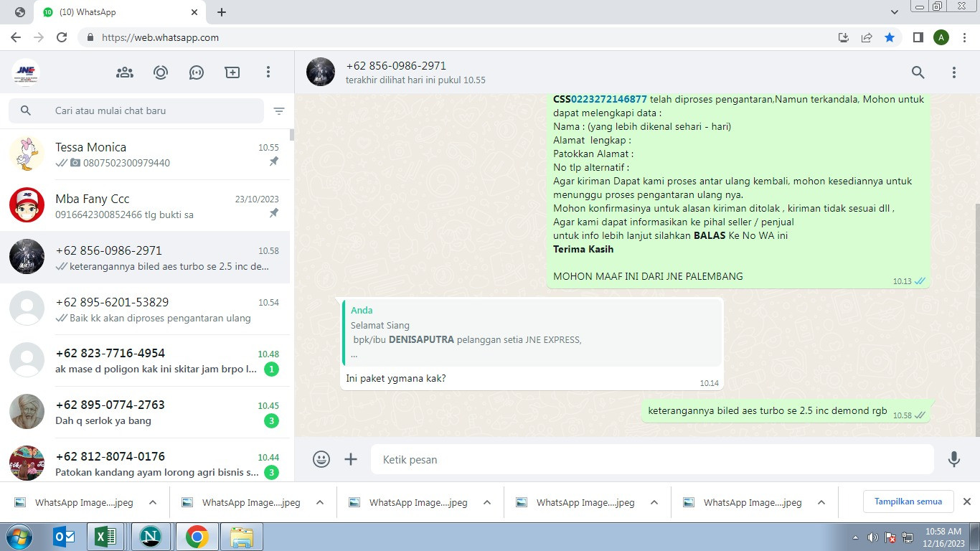Start a voice message with the microphone

[954, 459]
